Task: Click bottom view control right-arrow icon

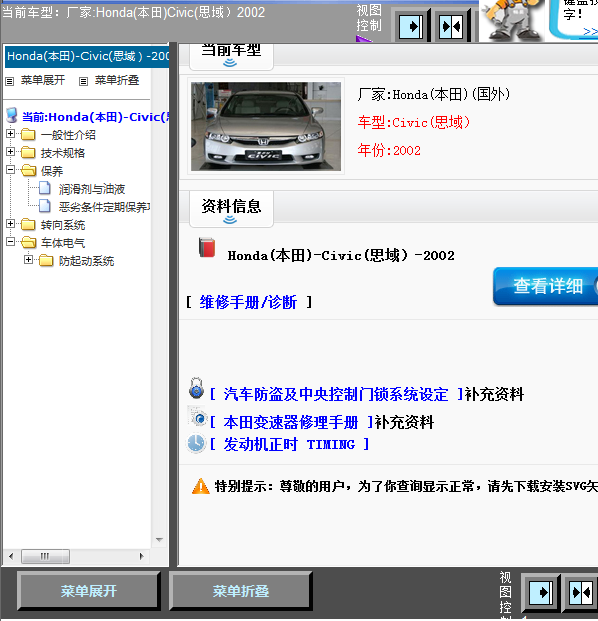Action: [541, 592]
